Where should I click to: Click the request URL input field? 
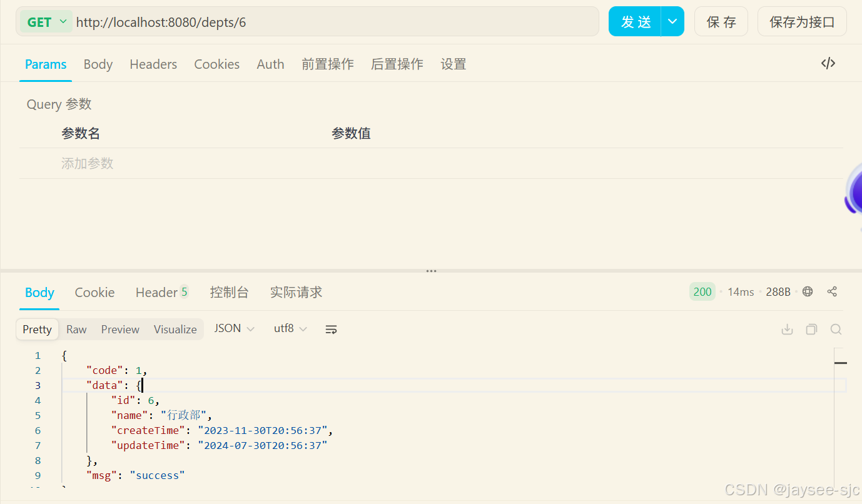pyautogui.click(x=335, y=22)
